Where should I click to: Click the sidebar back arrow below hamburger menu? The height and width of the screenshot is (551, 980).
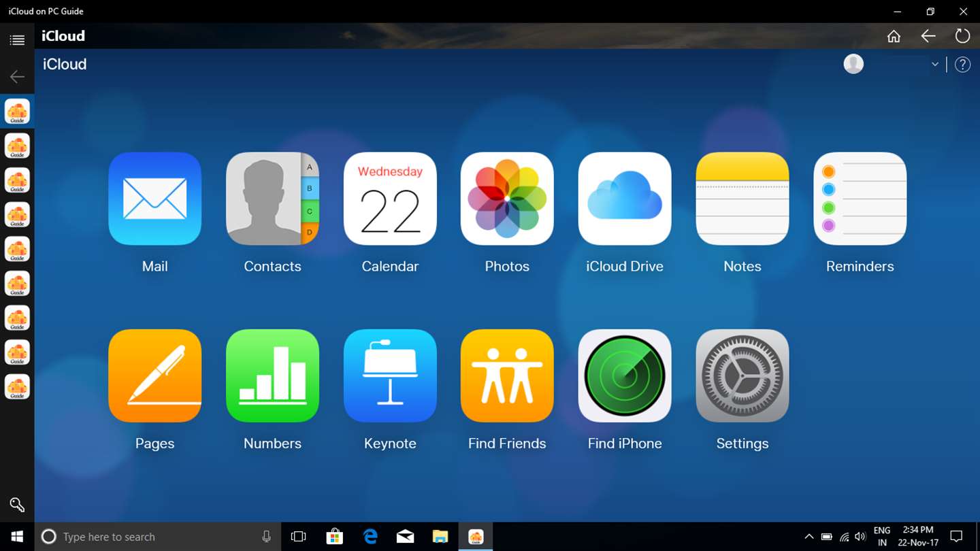pos(17,76)
